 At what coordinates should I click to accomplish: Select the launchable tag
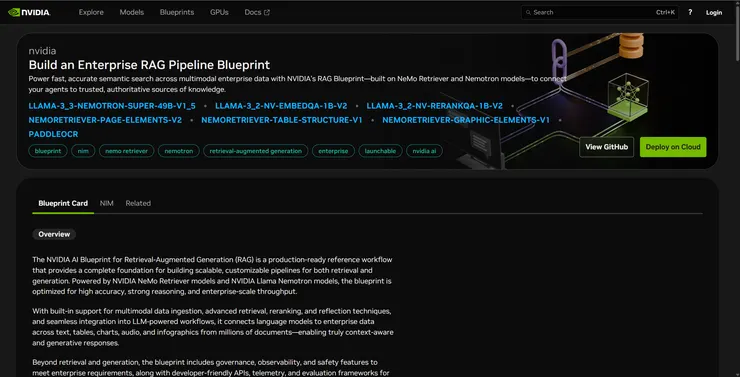380,151
